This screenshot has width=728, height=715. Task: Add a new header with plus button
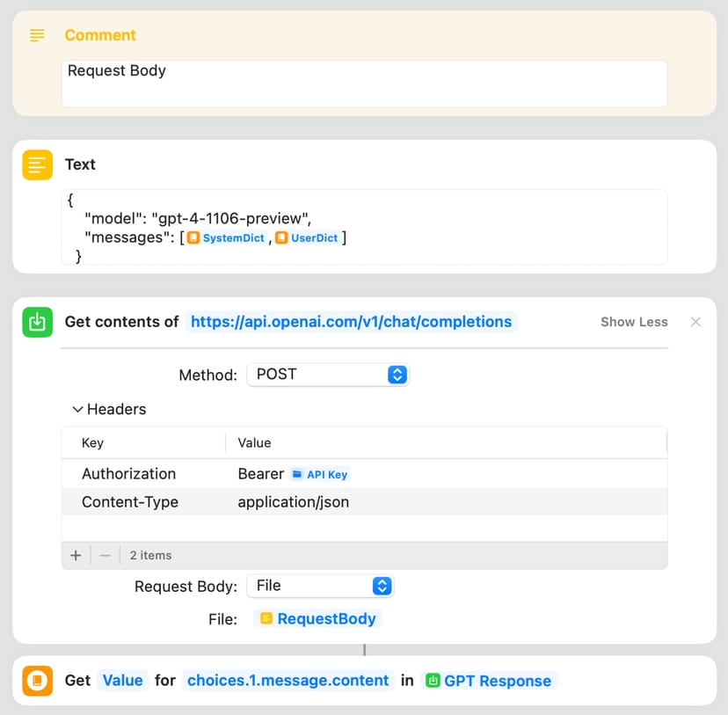point(76,555)
